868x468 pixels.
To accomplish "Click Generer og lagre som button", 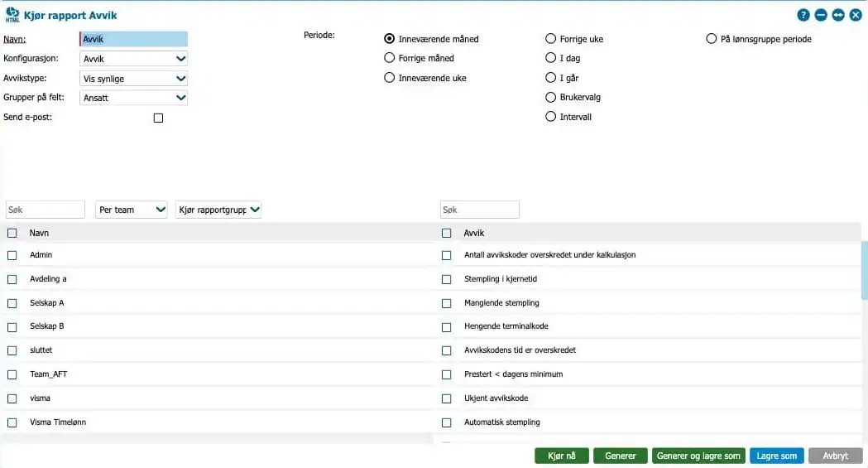I will (x=698, y=456).
